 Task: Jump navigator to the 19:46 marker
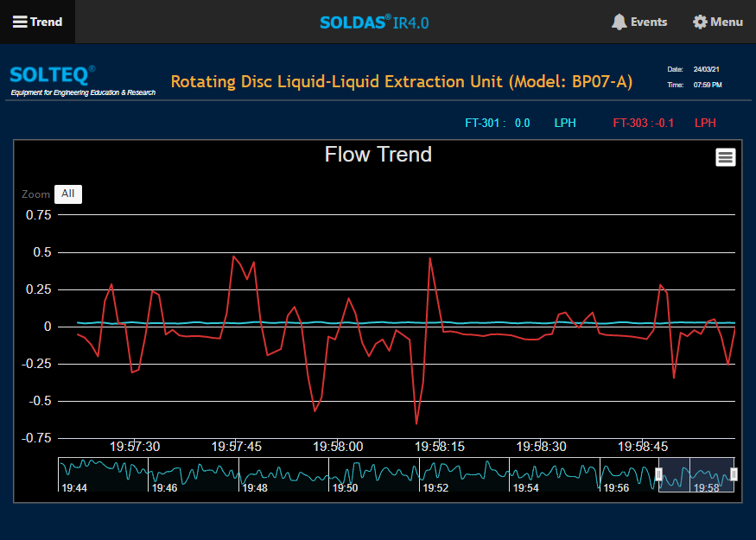164,488
